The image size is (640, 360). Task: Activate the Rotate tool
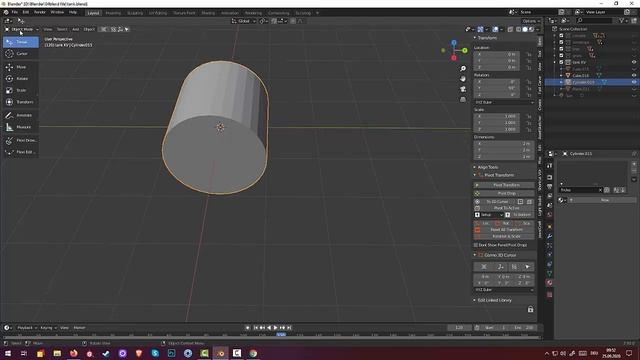[21, 78]
